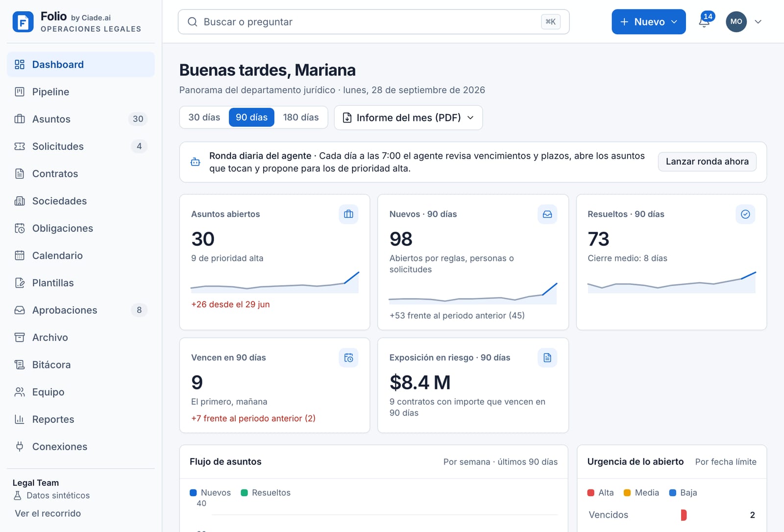The height and width of the screenshot is (532, 784).
Task: Open the Exposición en riesgo $8.4 M card
Action: (x=473, y=385)
